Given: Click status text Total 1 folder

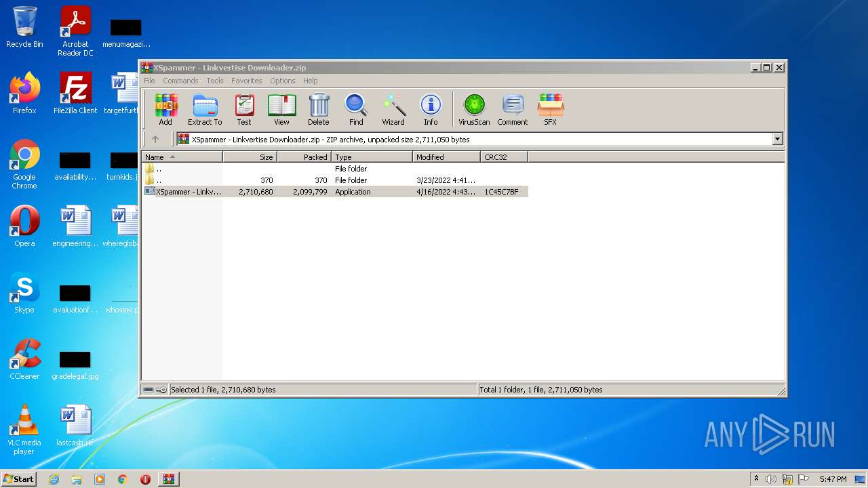Looking at the screenshot, I should pyautogui.click(x=541, y=390).
